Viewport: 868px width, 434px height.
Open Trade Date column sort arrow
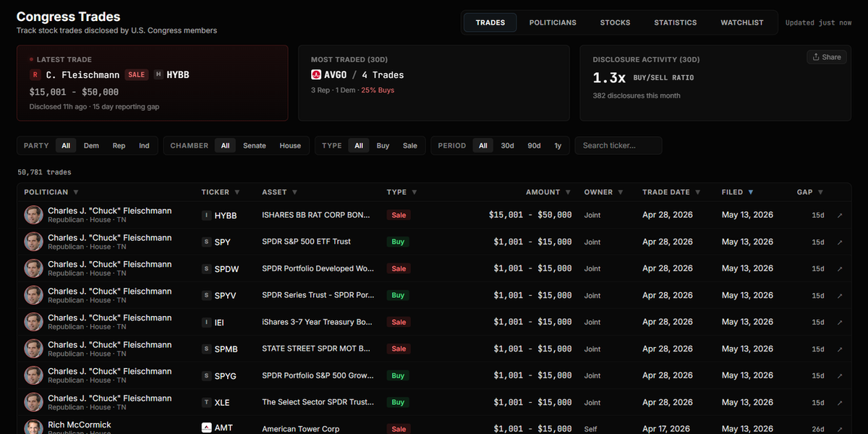697,192
